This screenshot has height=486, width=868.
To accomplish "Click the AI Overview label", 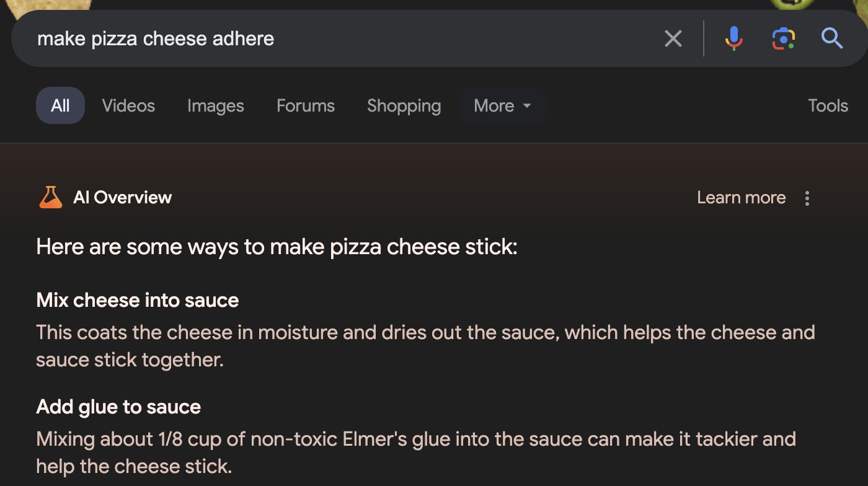I will 122,198.
